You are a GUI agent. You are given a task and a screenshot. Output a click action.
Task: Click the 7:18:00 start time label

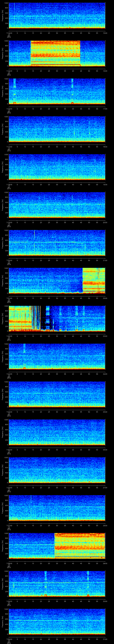(9, 184)
